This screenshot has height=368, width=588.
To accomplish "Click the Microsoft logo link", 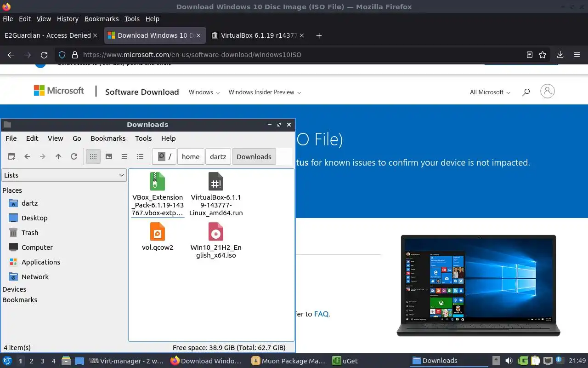I will [x=59, y=91].
